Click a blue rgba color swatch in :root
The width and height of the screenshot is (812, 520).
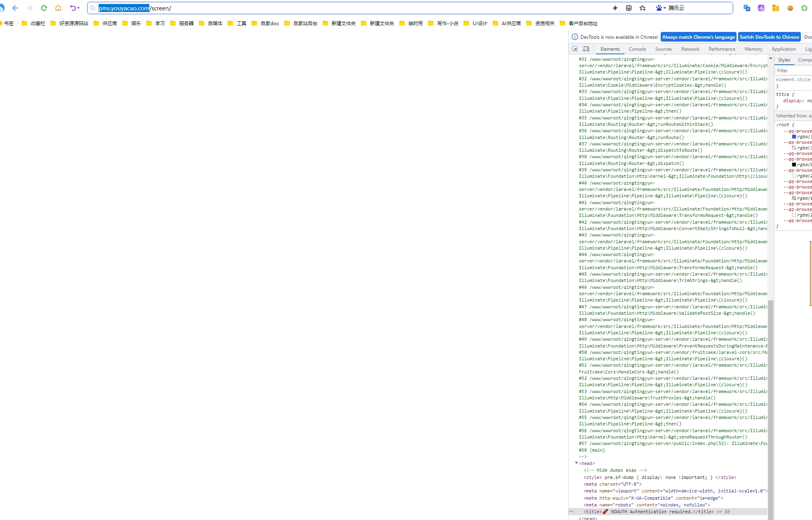pyautogui.click(x=794, y=137)
